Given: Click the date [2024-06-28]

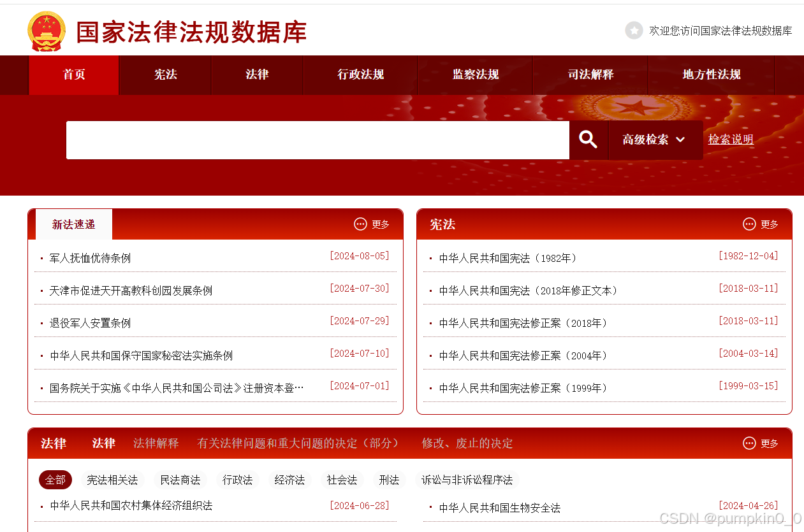Looking at the screenshot, I should click(x=359, y=506).
